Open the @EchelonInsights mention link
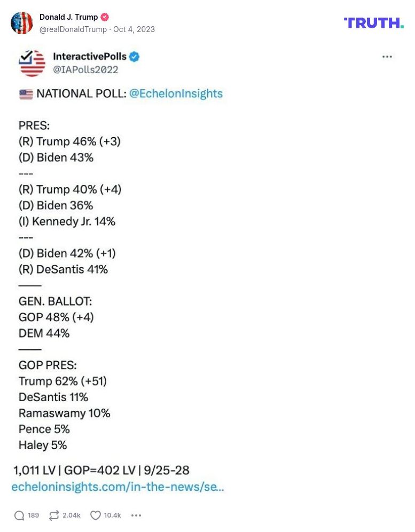 coord(176,93)
